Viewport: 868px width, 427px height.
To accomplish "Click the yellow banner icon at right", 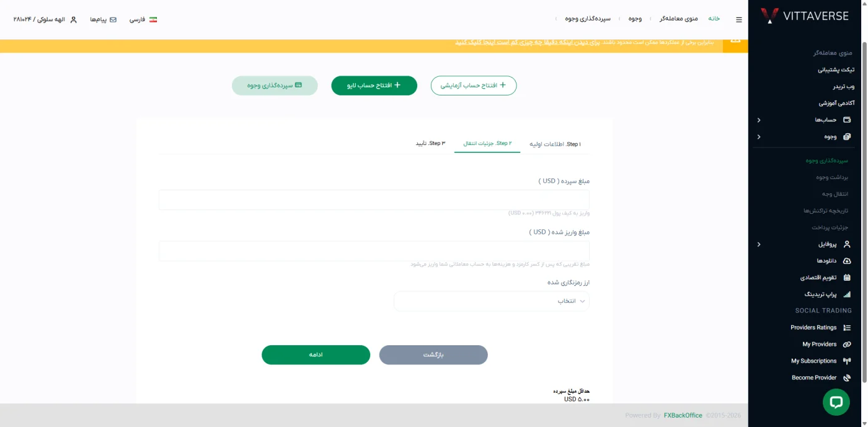I will click(x=735, y=42).
